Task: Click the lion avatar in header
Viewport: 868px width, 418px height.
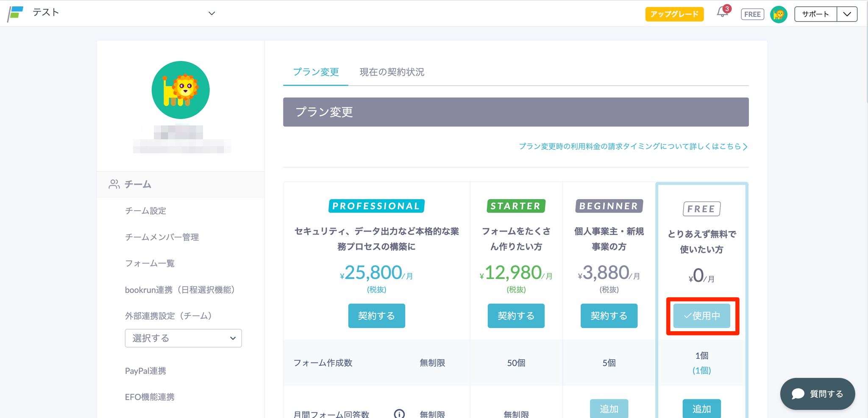Action: coord(778,14)
